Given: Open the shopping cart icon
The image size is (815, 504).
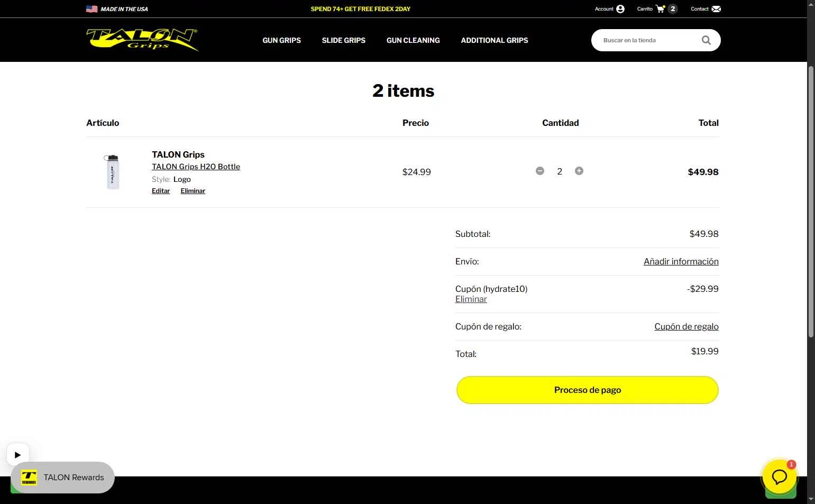Looking at the screenshot, I should 660,8.
